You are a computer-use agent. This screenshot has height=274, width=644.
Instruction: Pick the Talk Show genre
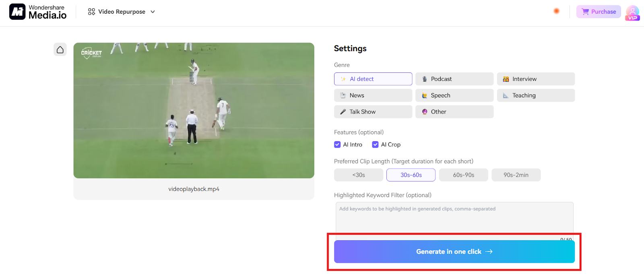pyautogui.click(x=373, y=112)
